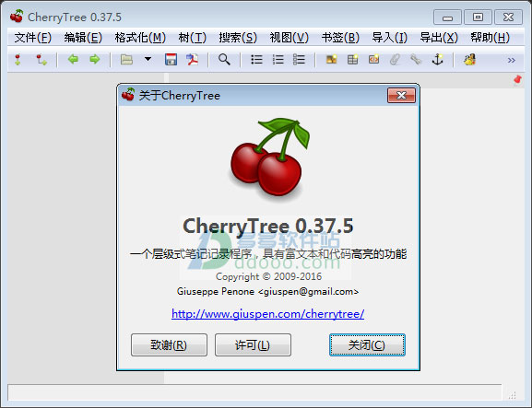Image resolution: width=532 pixels, height=408 pixels.
Task: Insert link chain icon
Action: tap(416, 60)
